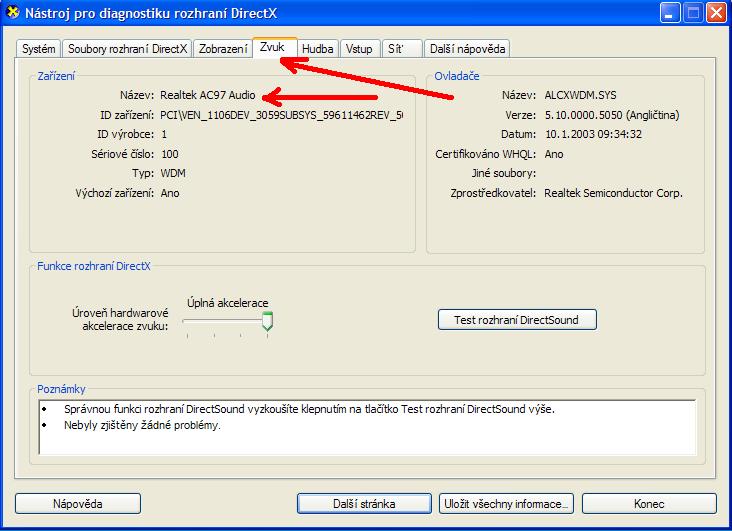
Task: Click the DirectX title bar icon
Action: click(12, 14)
